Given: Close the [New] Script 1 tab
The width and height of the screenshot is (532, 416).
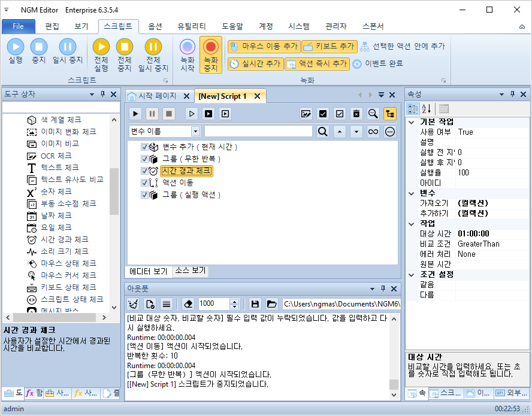Looking at the screenshot, I should click(258, 96).
